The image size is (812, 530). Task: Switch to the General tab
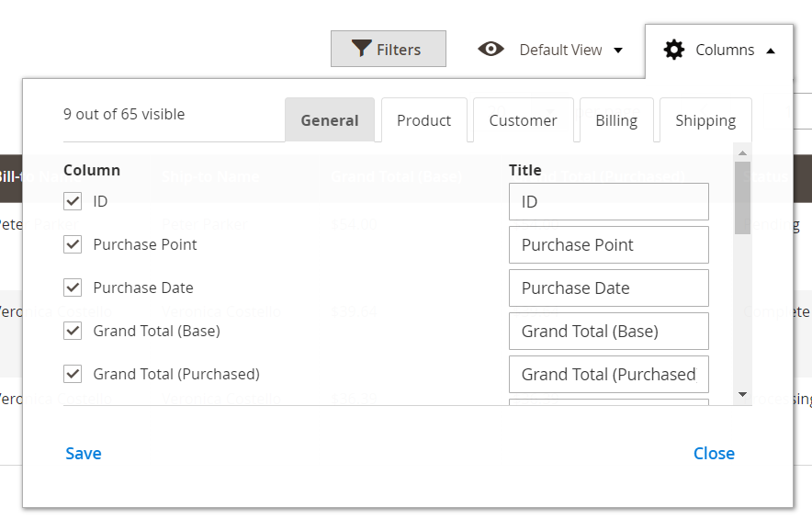[330, 120]
